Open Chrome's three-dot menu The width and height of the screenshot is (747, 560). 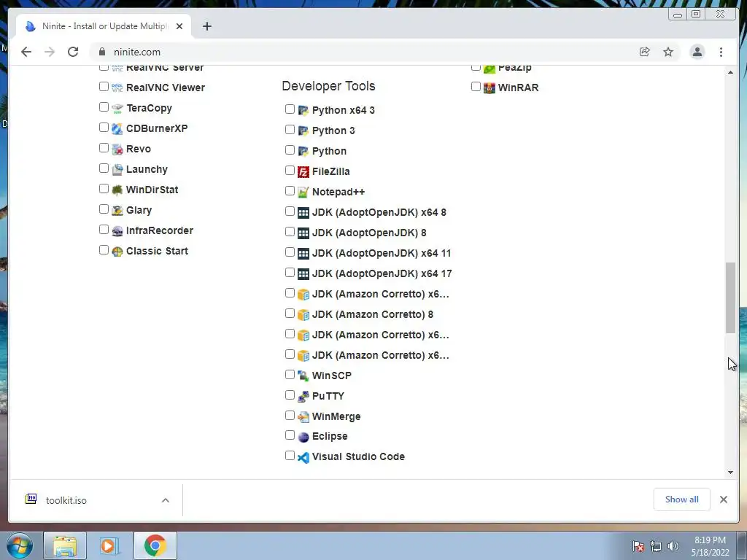[721, 52]
